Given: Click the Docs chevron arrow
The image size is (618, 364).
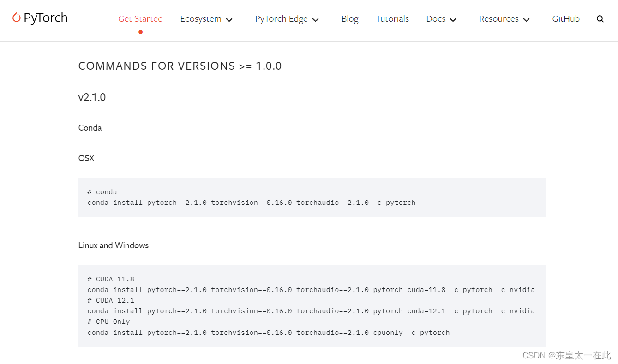Looking at the screenshot, I should coord(453,20).
